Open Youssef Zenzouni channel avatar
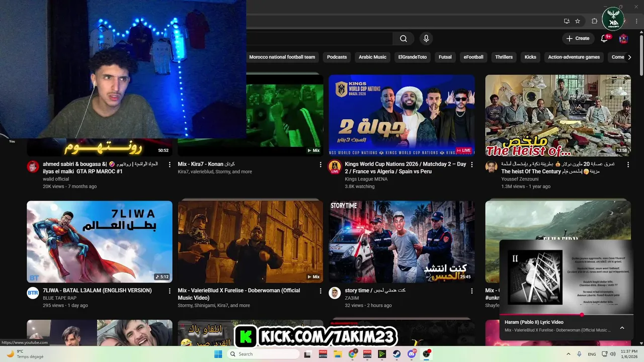 [x=491, y=167]
